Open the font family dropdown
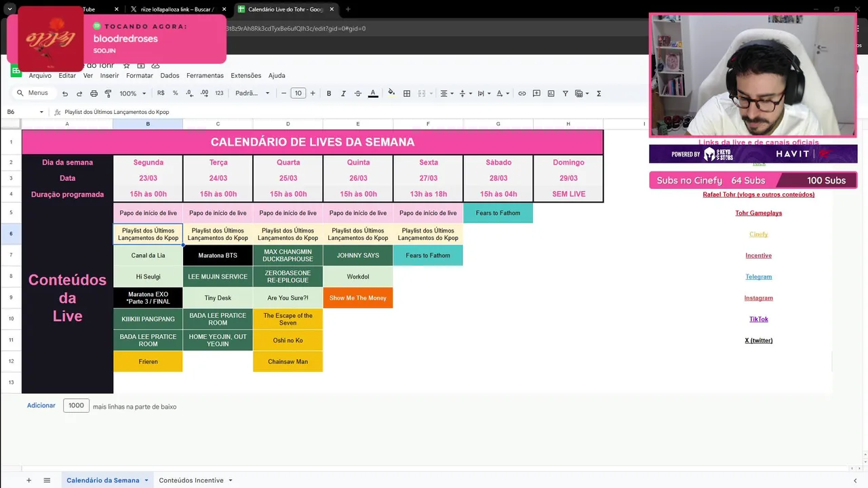 tap(252, 94)
